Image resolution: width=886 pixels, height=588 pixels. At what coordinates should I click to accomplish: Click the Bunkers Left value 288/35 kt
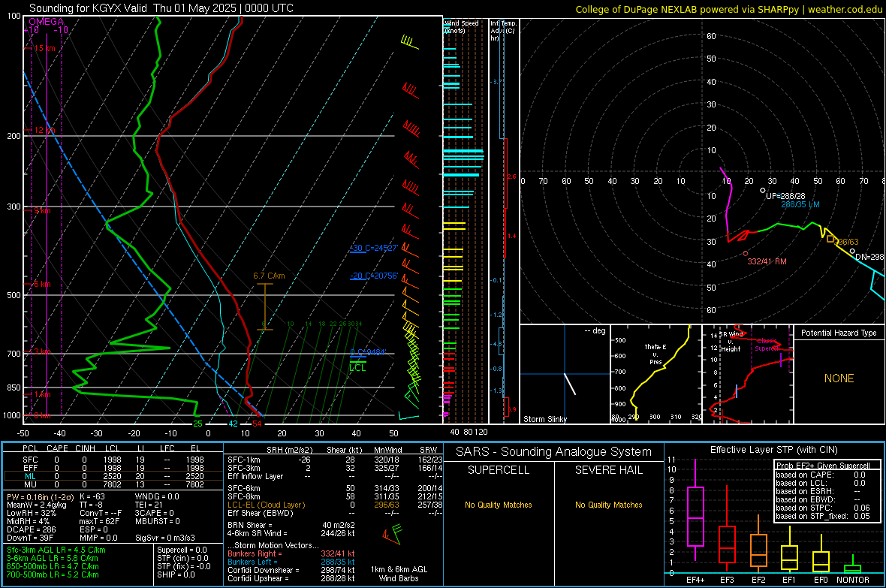point(338,562)
